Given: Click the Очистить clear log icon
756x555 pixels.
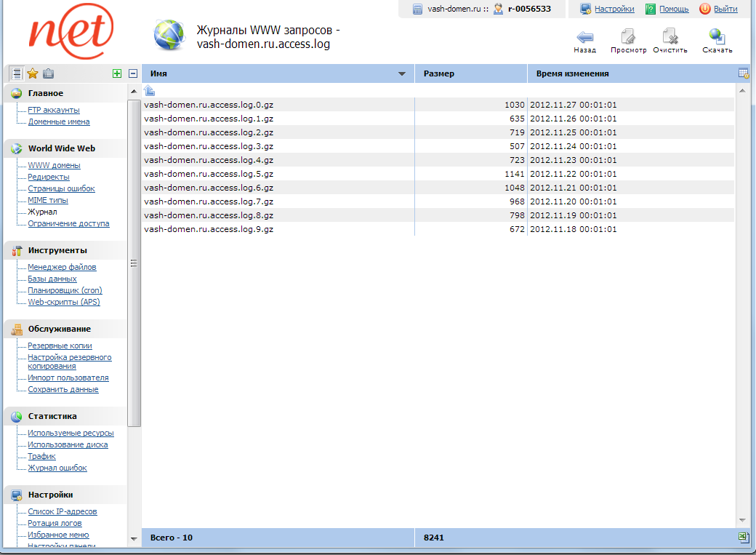Looking at the screenshot, I should (x=669, y=37).
